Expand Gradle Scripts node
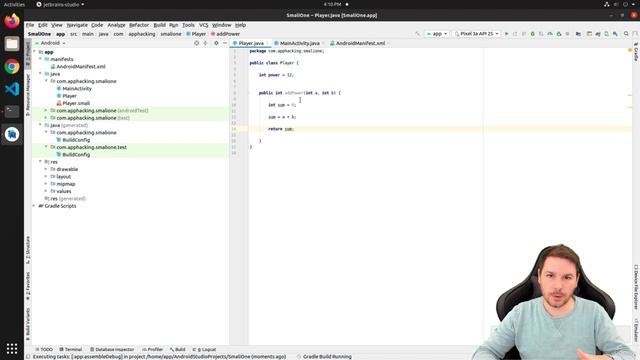This screenshot has height=360, width=640. click(x=34, y=206)
